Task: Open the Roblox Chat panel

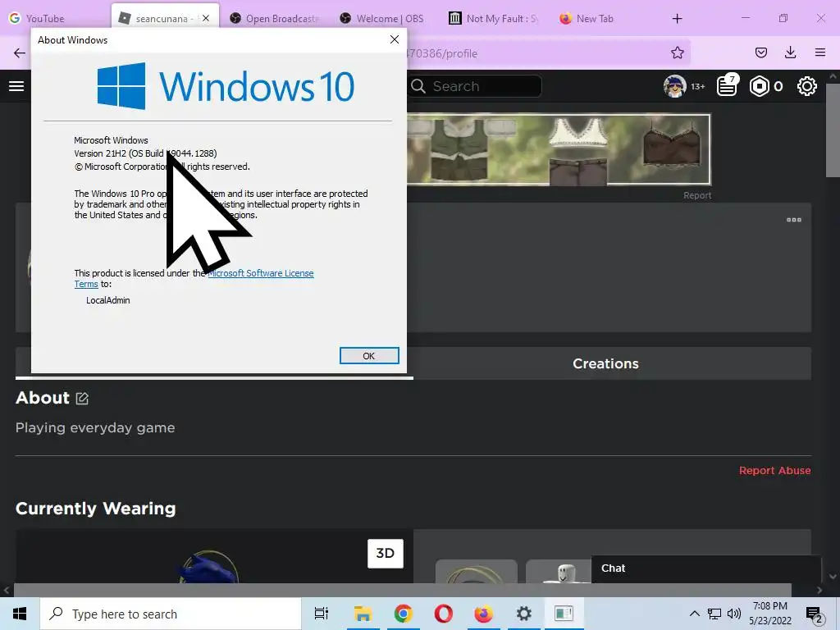Action: pos(706,568)
